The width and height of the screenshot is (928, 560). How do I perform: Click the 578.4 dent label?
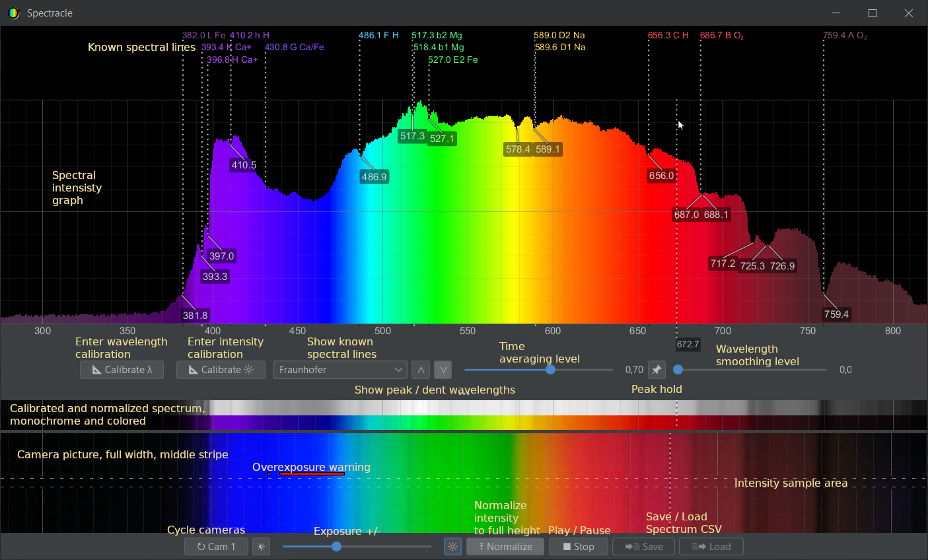coord(518,149)
